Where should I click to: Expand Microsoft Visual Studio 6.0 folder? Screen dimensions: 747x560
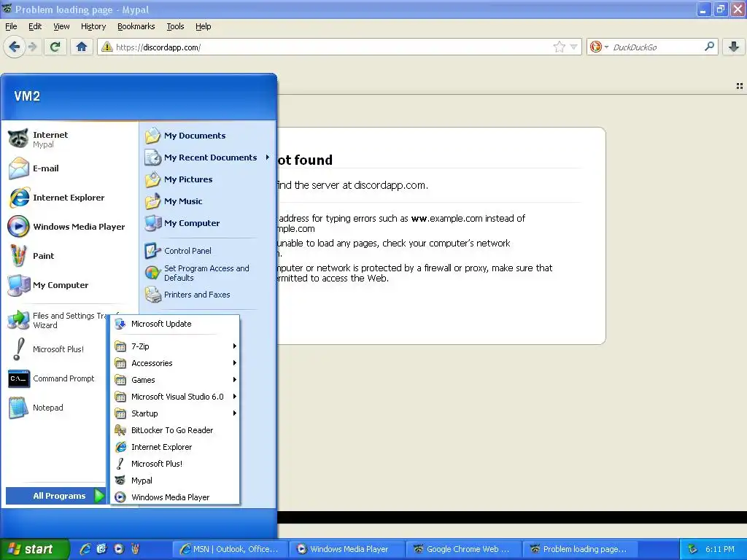tap(175, 397)
